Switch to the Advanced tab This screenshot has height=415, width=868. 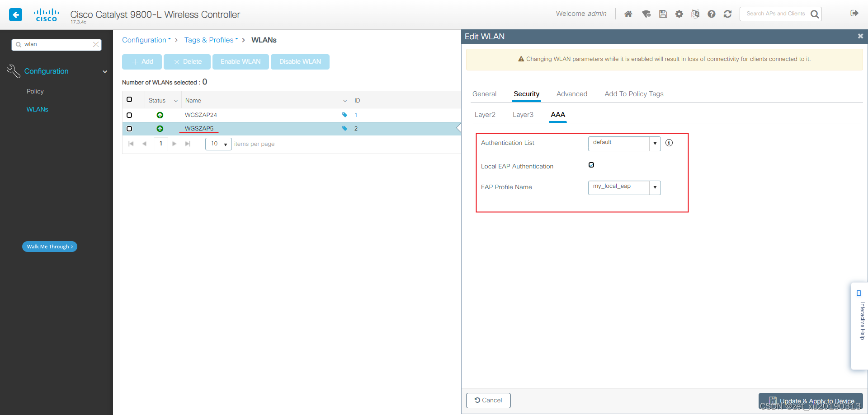click(572, 94)
